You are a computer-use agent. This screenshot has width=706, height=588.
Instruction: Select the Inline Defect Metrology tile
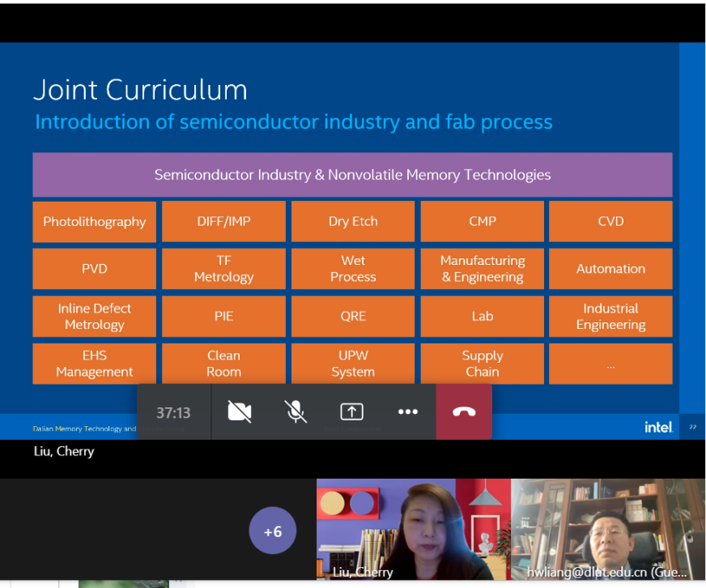(95, 317)
